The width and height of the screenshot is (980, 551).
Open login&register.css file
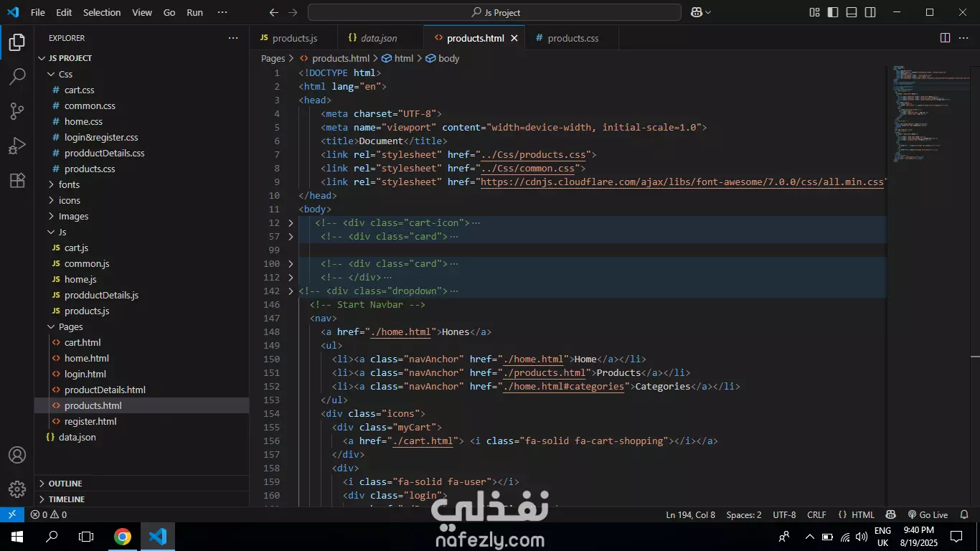pos(142,137)
